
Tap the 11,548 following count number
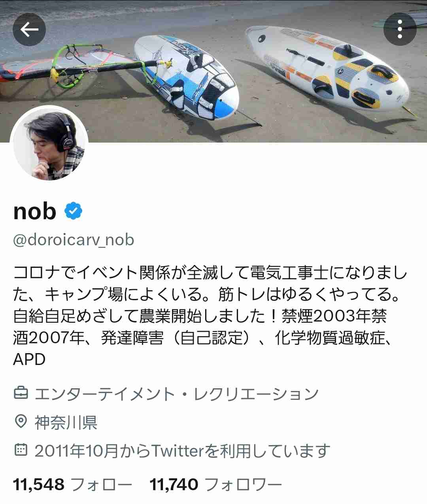click(x=39, y=484)
